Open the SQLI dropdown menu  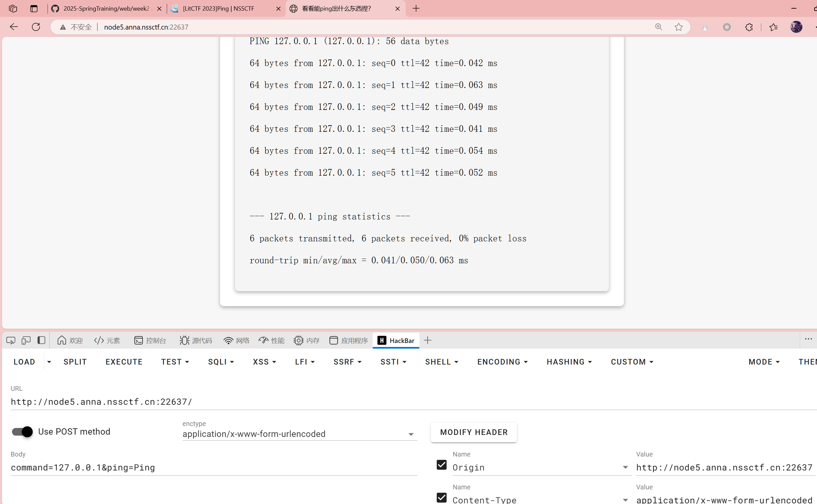pyautogui.click(x=221, y=362)
